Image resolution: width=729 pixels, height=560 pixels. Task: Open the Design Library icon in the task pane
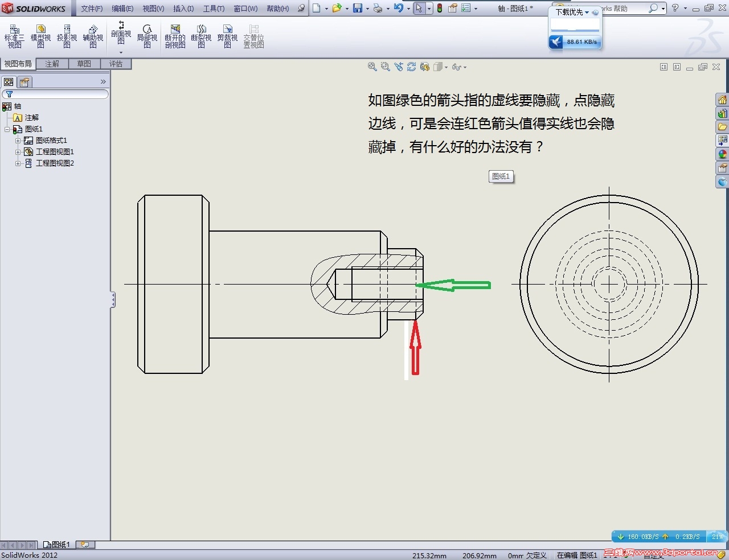coord(722,113)
